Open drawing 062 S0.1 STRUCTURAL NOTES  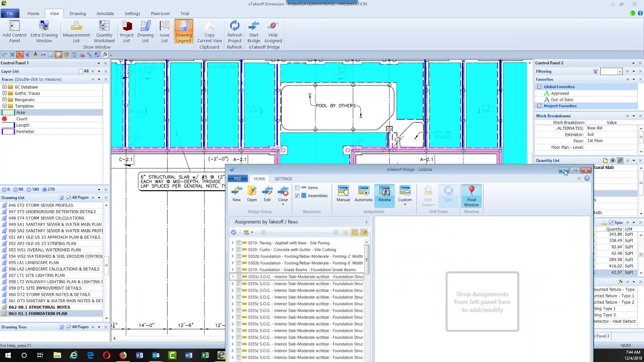click(39, 307)
